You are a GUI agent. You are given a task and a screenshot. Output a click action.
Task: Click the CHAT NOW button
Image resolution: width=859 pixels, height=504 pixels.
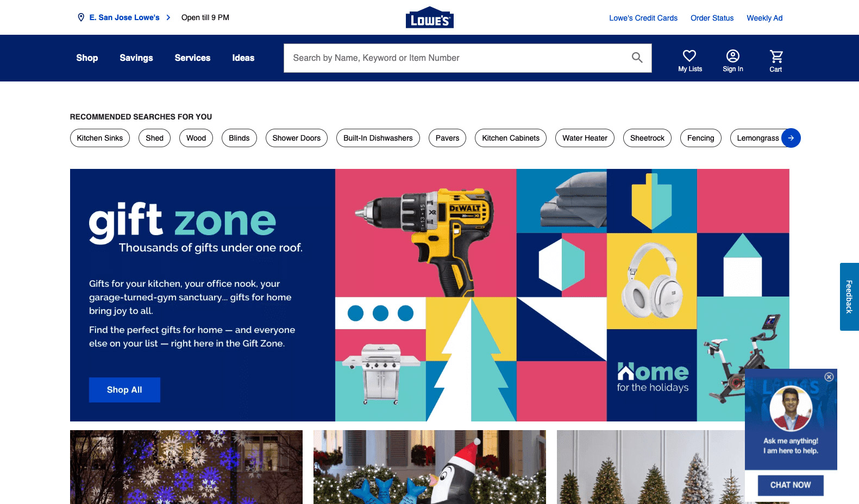tap(791, 485)
